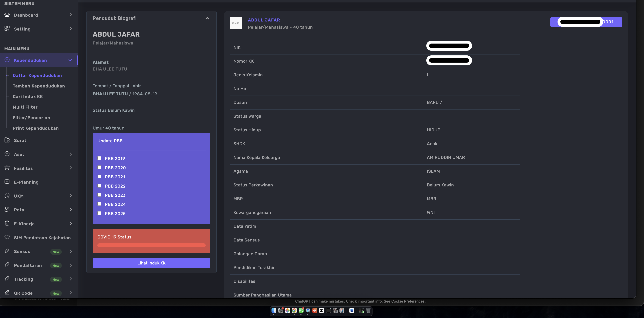Open the Cookie Preferences link
The height and width of the screenshot is (318, 644).
[x=408, y=301]
